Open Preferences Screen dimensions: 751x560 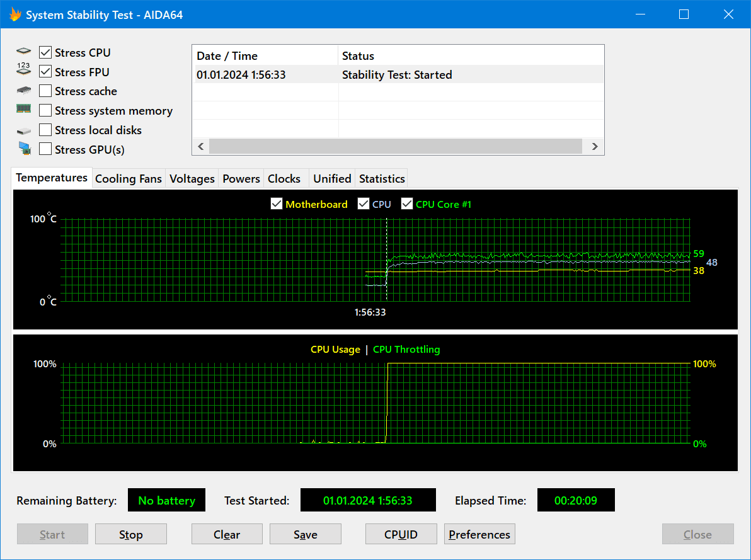(479, 534)
